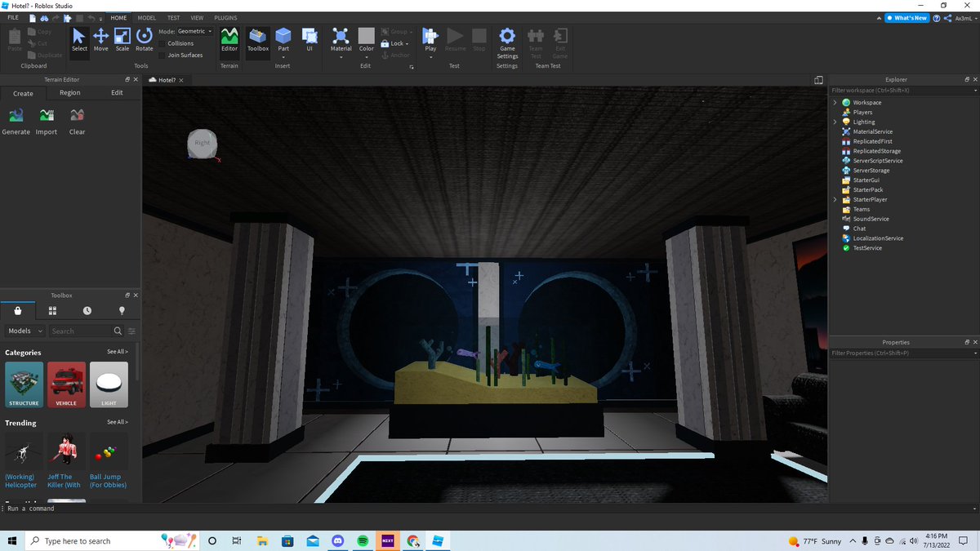Toggle the Join Surfaces checkbox

point(163,55)
